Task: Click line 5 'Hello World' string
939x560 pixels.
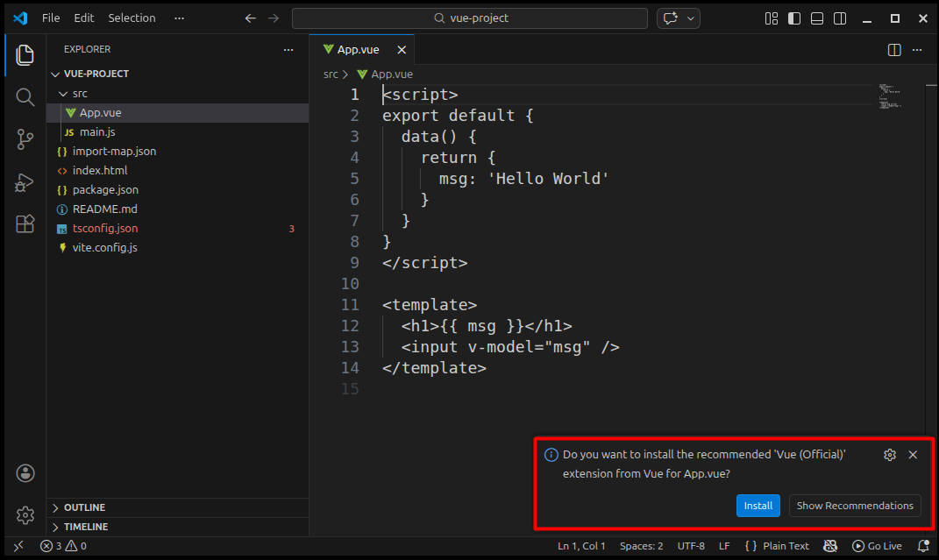Action: tap(548, 179)
